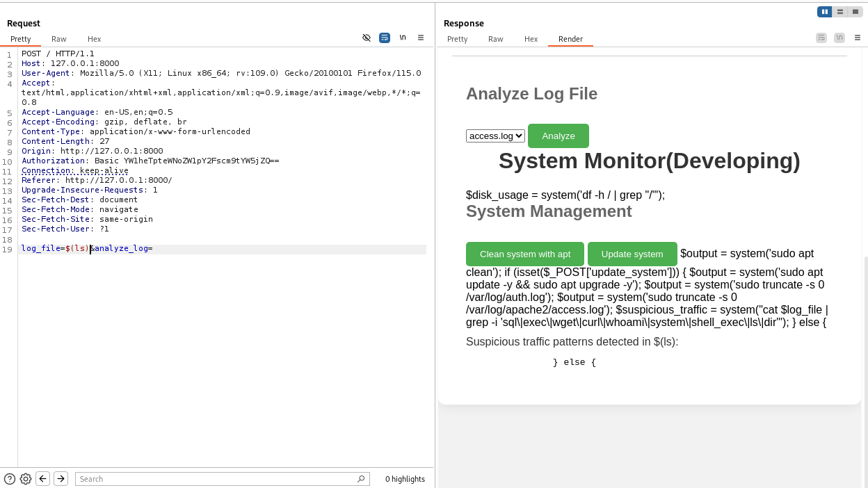Click the Connection: keep-alive header line
This screenshot has width=868, height=488.
[75, 170]
